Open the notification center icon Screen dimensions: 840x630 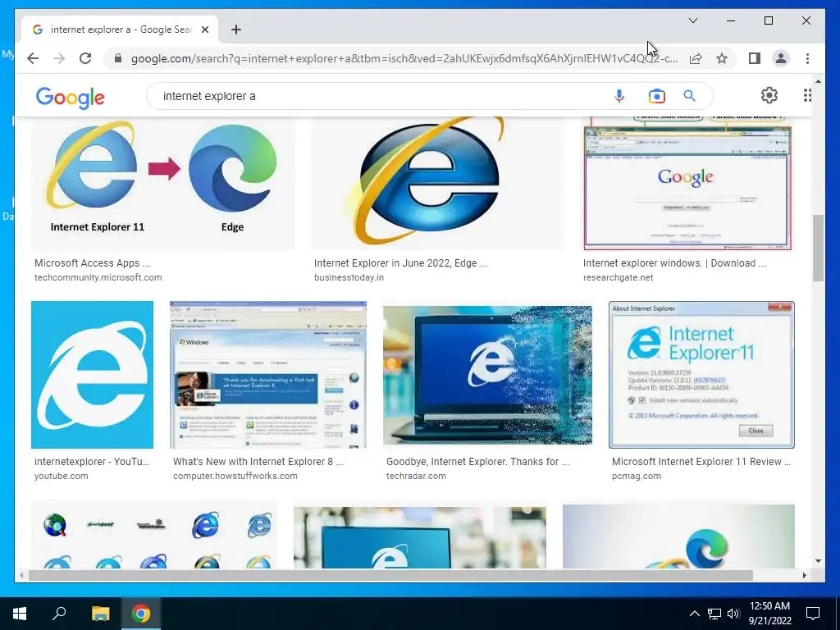813,614
